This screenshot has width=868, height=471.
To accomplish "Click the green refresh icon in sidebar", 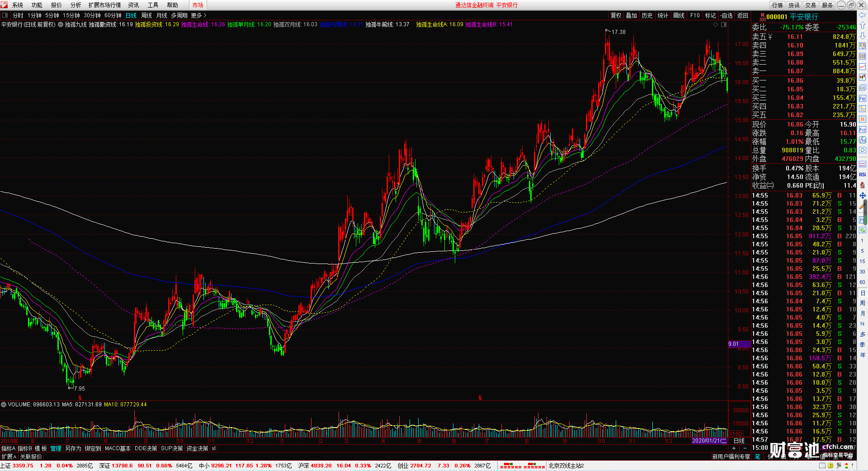I will 863,230.
